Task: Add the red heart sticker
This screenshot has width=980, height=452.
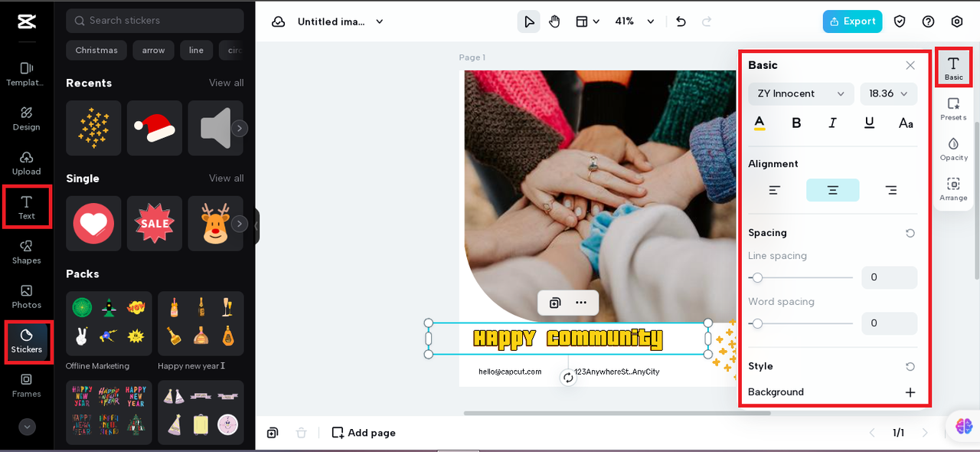Action: (x=93, y=224)
